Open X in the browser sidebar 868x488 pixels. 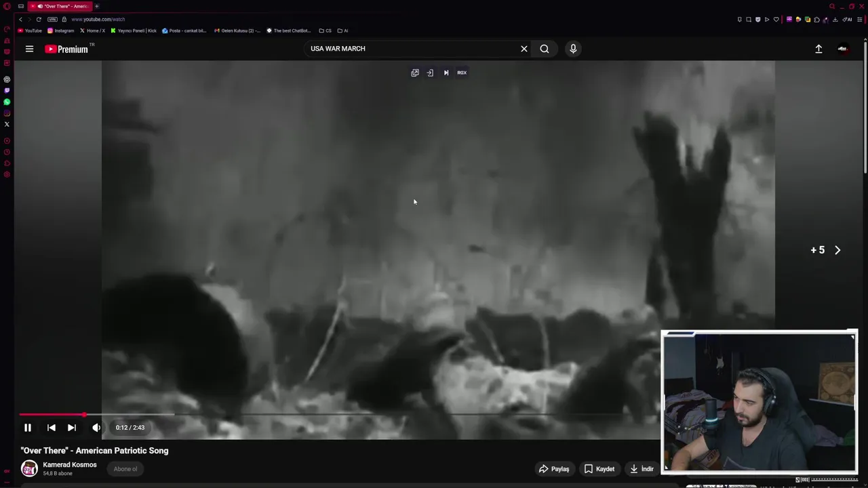click(7, 124)
